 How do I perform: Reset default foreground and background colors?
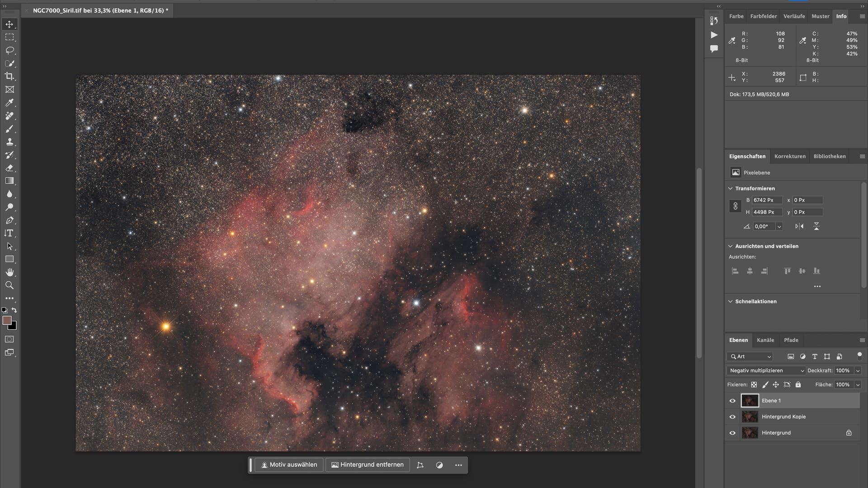tap(5, 310)
